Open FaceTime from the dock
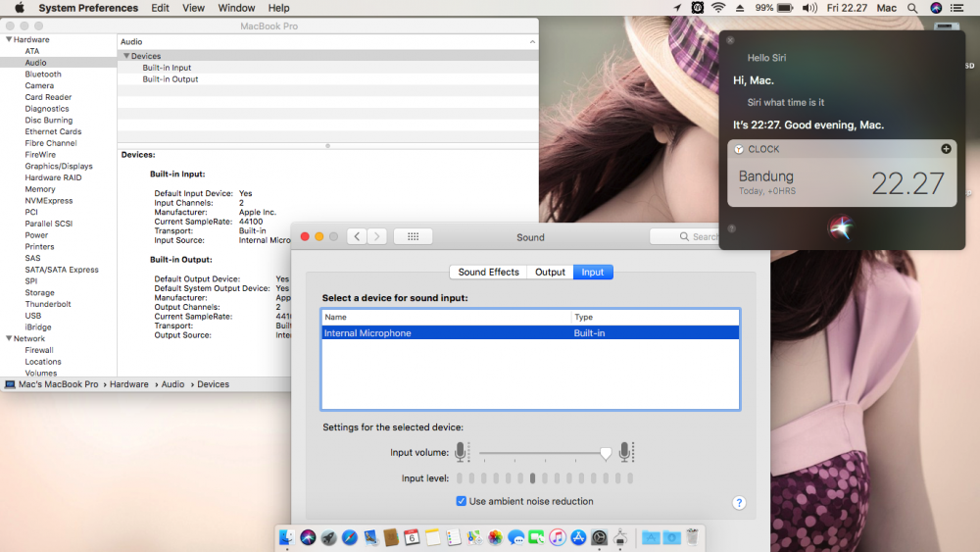980x552 pixels. tap(536, 537)
